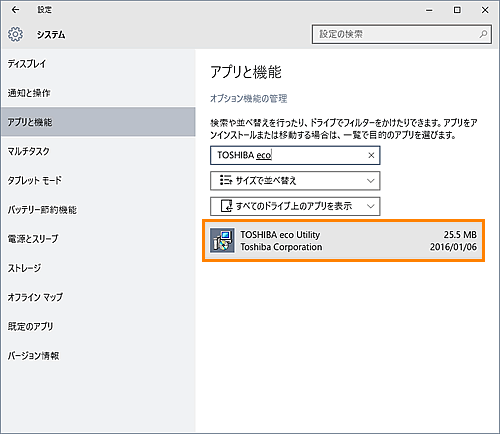Image resolution: width=500 pixels, height=434 pixels.
Task: Open 電源とスリープ settings
Action: pyautogui.click(x=98, y=239)
